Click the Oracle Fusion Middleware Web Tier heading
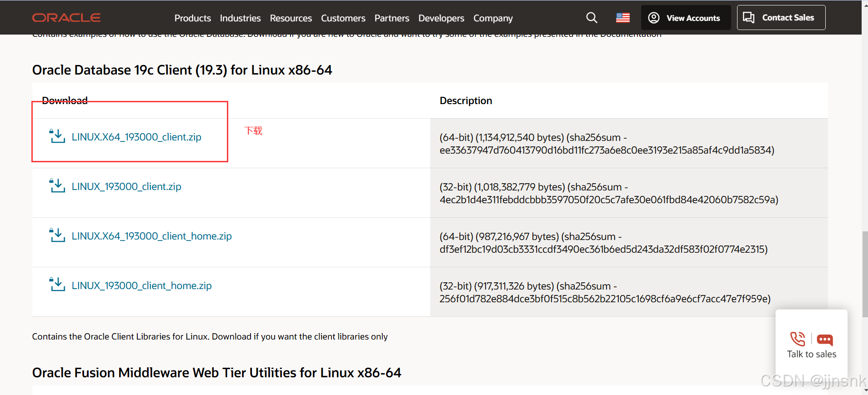Screen dimensions: 868x395 coord(216,373)
